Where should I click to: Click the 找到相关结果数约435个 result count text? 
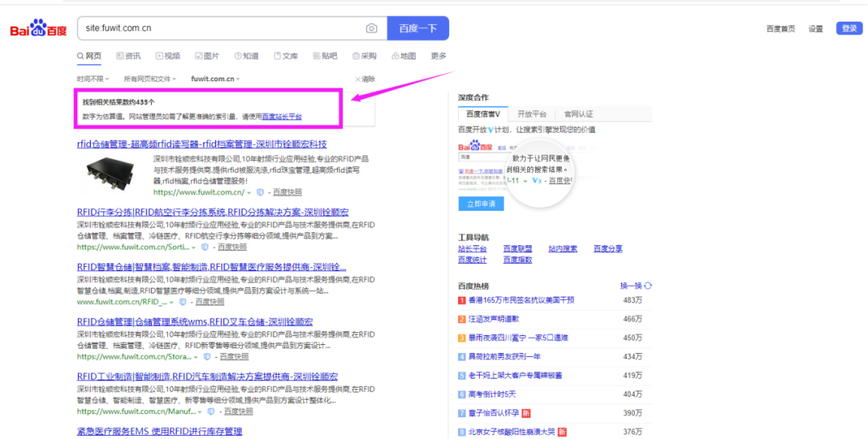[118, 102]
